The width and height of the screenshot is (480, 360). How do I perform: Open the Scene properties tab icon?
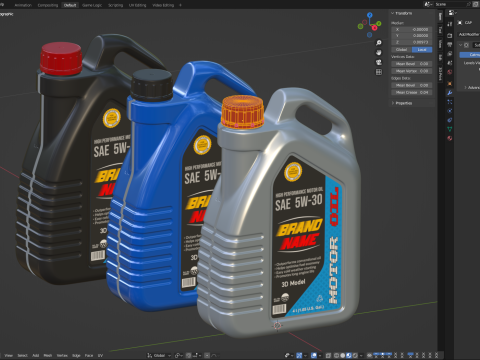click(450, 63)
